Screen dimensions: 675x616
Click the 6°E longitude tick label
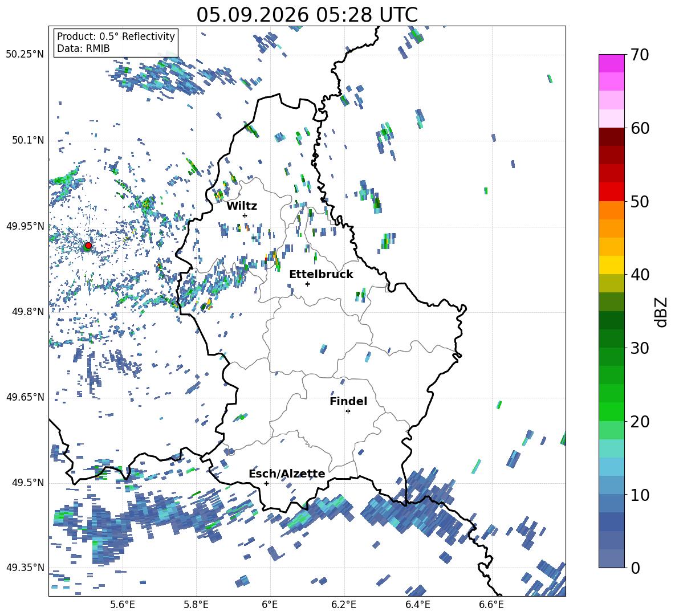point(270,605)
